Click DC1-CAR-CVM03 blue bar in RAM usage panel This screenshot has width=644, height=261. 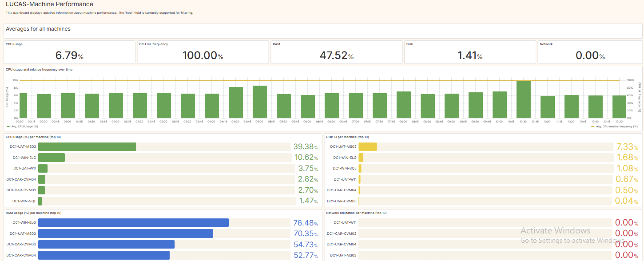pos(106,244)
